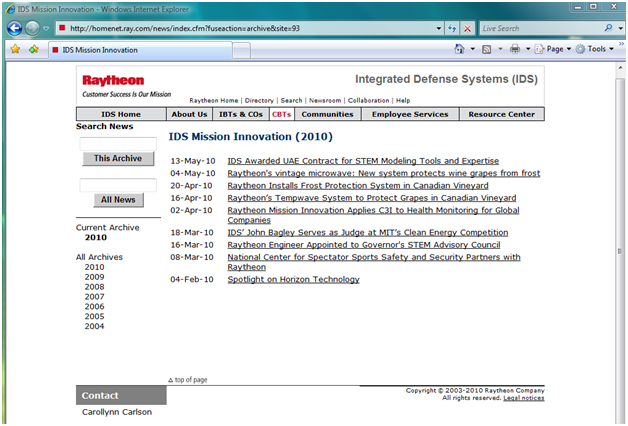This screenshot has width=628, height=426.
Task: Open the 2006 archive link
Action: point(94,307)
